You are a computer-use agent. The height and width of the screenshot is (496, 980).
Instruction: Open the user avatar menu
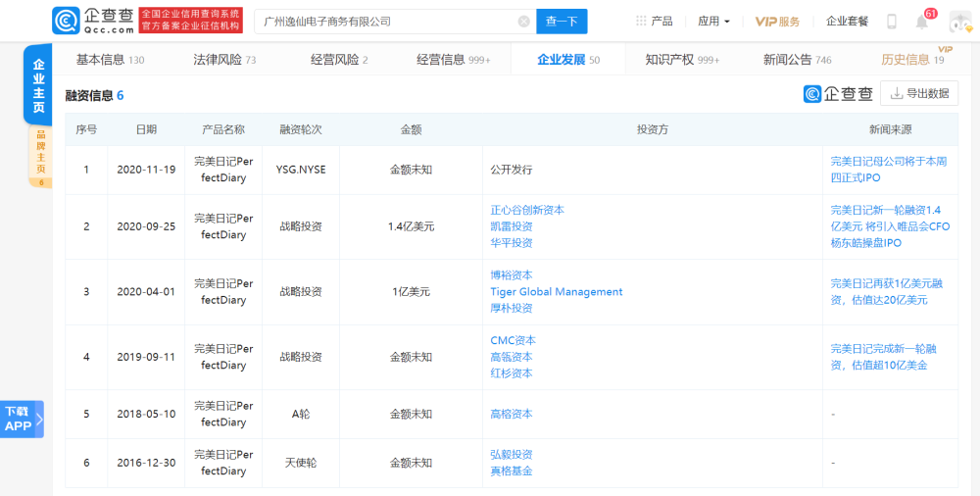click(960, 22)
